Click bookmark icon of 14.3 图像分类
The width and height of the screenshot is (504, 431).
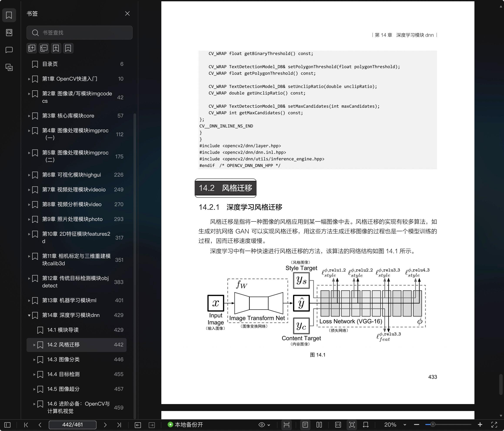(40, 360)
